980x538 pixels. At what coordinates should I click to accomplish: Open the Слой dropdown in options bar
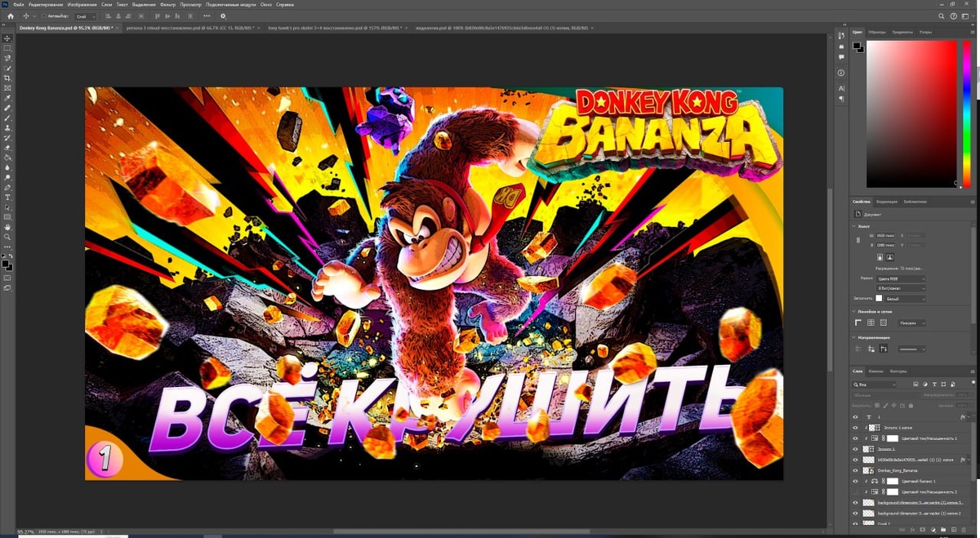(84, 16)
